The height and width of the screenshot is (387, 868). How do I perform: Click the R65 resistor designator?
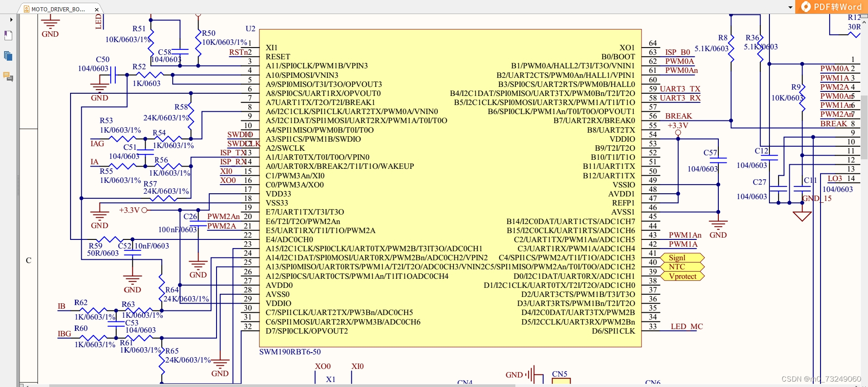click(172, 351)
